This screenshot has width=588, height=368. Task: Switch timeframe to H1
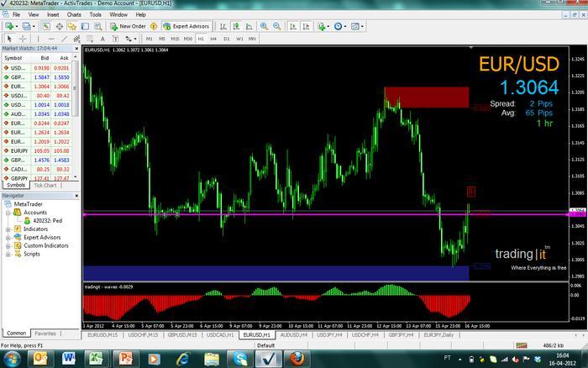click(x=201, y=39)
